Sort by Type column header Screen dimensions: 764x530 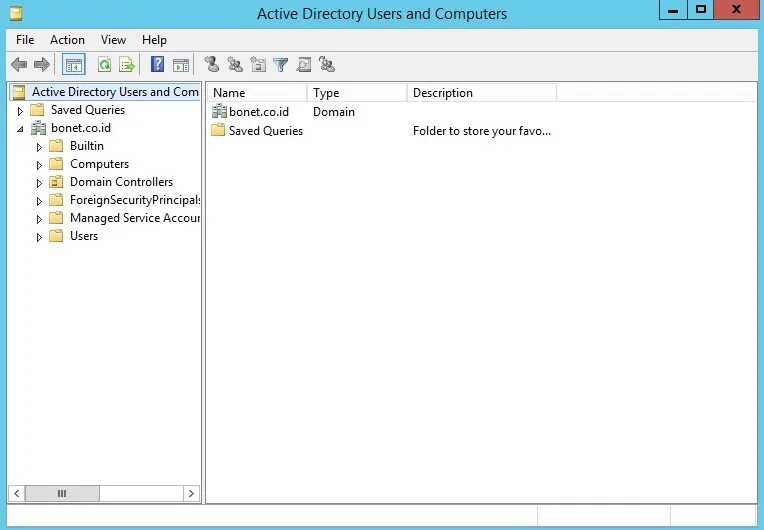(357, 93)
